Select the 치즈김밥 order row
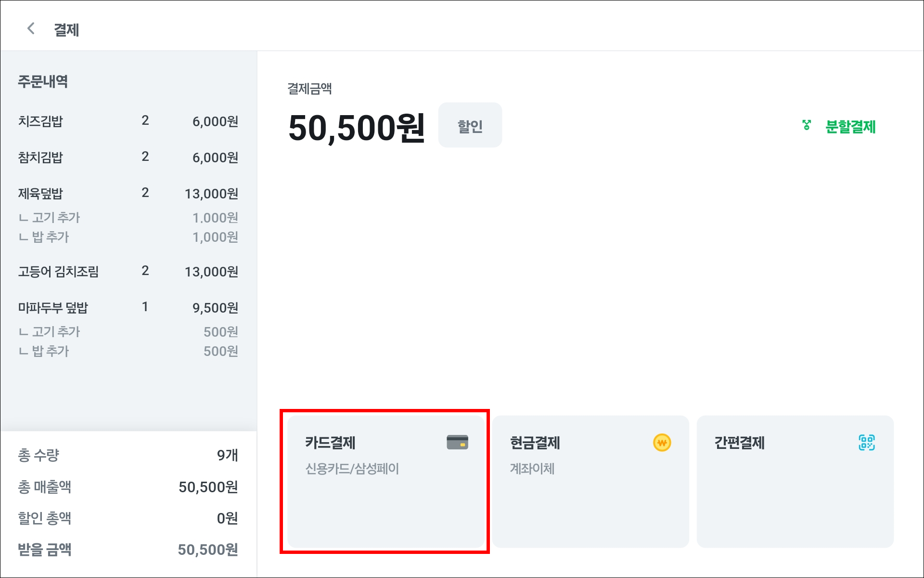Screen dimensions: 924x578 [x=128, y=121]
